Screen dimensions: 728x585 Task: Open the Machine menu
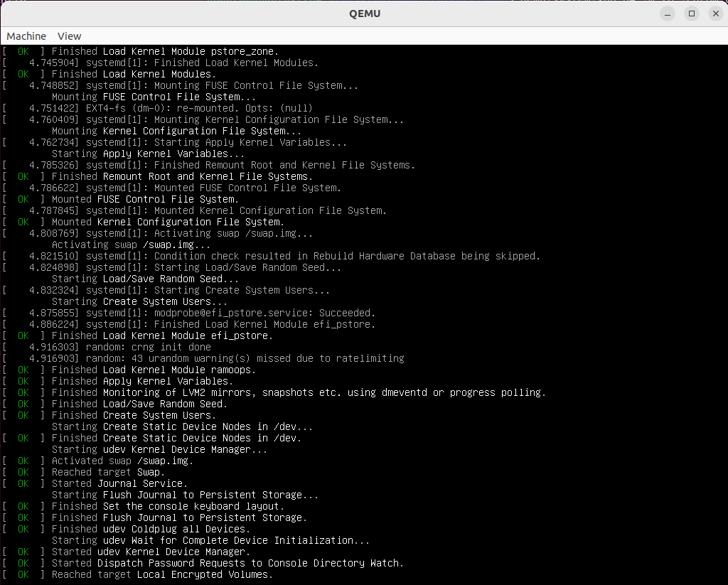26,36
